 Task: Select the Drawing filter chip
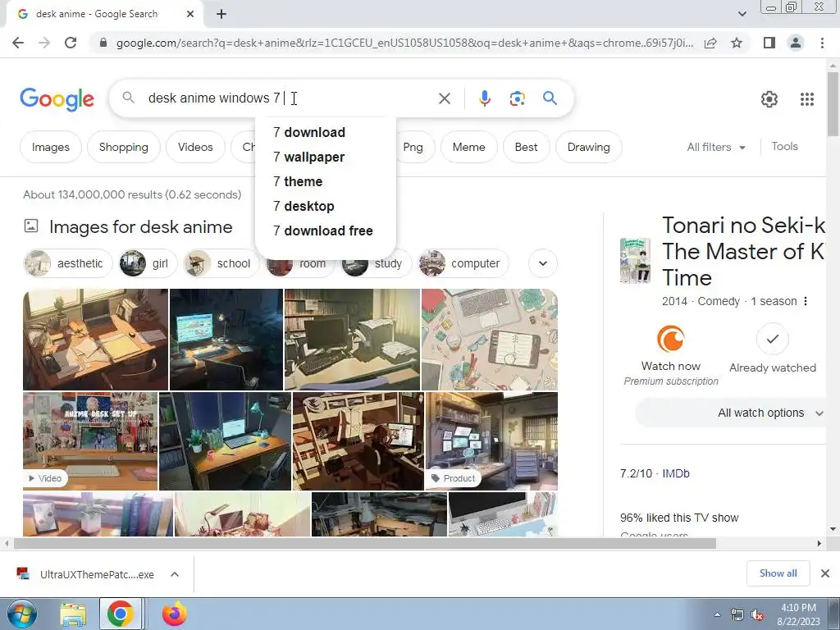coord(588,147)
